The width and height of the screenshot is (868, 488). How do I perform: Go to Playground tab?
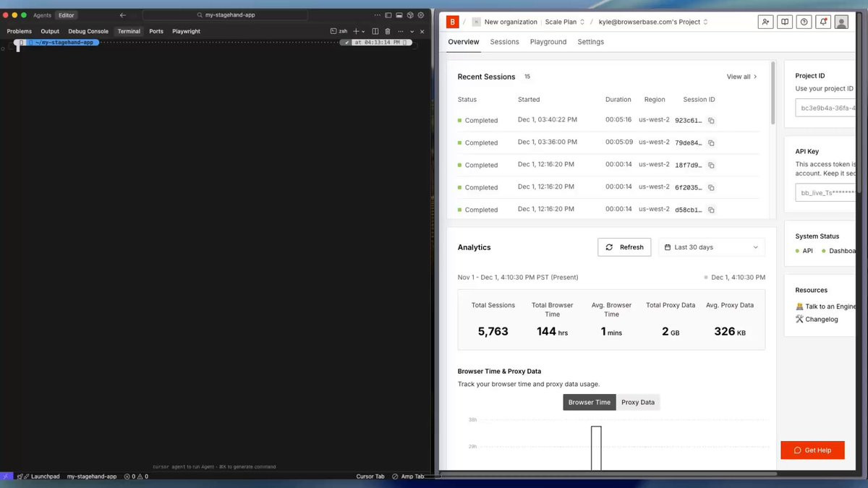tap(548, 42)
